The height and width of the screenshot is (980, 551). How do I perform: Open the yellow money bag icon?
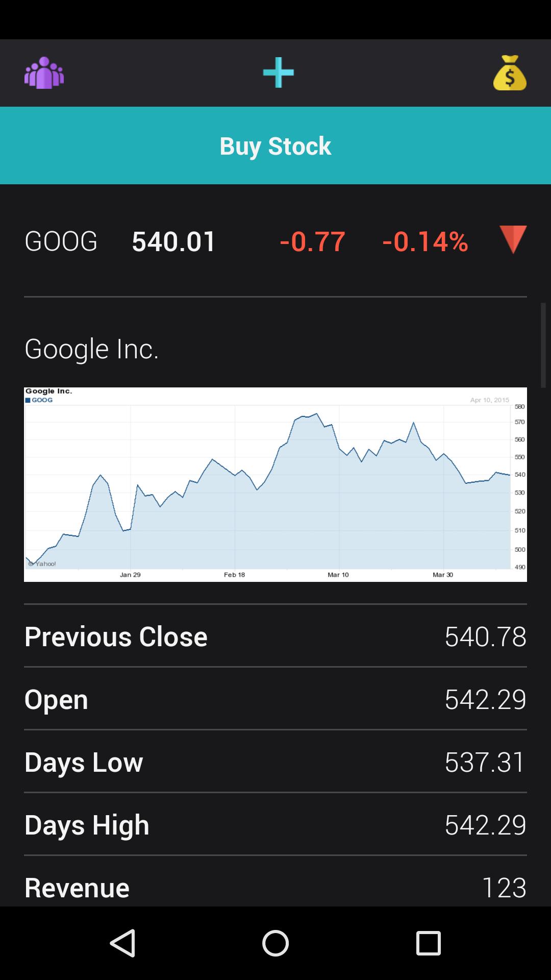coord(510,72)
